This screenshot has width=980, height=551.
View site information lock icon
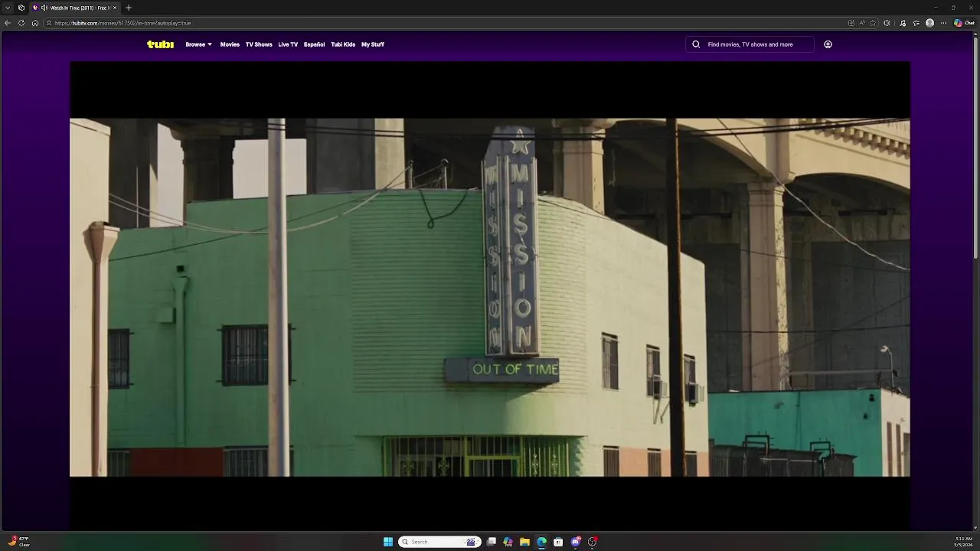coord(49,23)
